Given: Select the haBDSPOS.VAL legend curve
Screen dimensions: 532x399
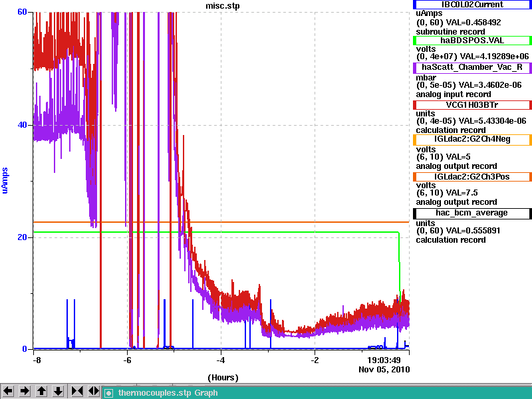Looking at the screenshot, I should [472, 41].
